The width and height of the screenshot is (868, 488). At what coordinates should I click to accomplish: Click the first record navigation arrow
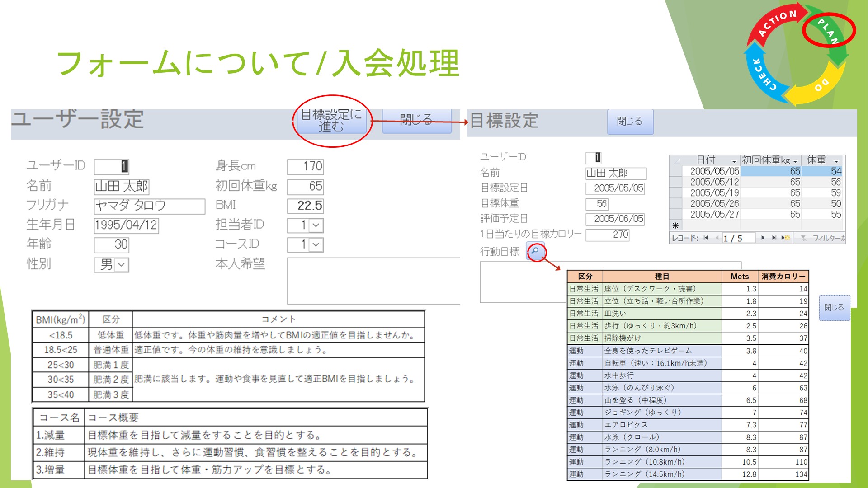point(706,238)
